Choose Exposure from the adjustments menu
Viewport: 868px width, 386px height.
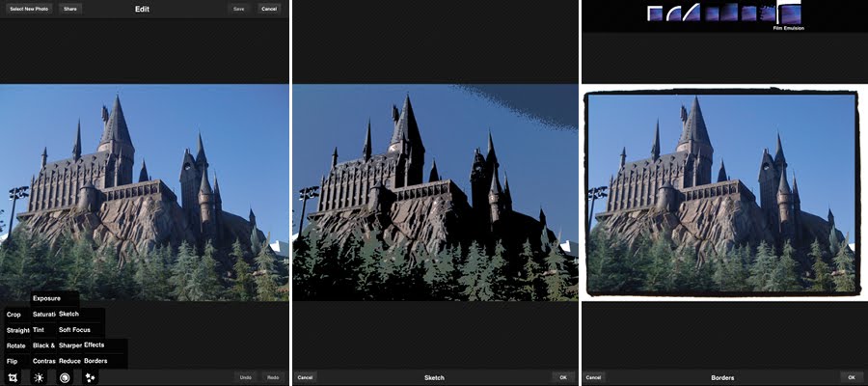click(x=46, y=298)
